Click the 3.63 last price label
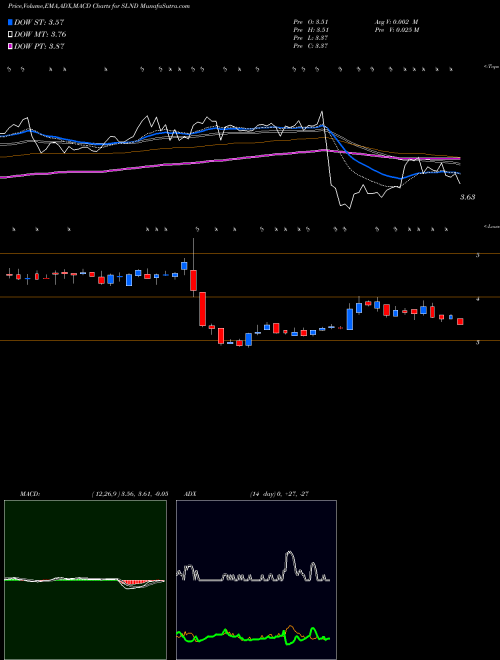 467,197
